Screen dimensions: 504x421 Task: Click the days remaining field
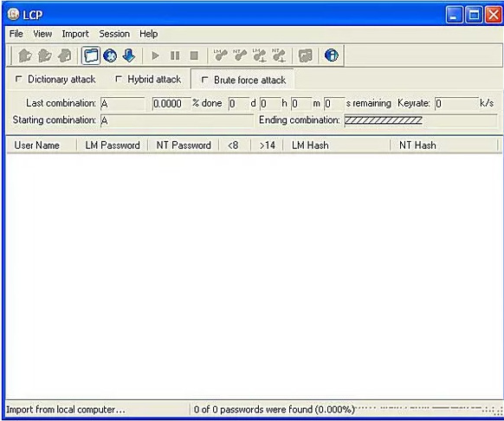pyautogui.click(x=239, y=104)
